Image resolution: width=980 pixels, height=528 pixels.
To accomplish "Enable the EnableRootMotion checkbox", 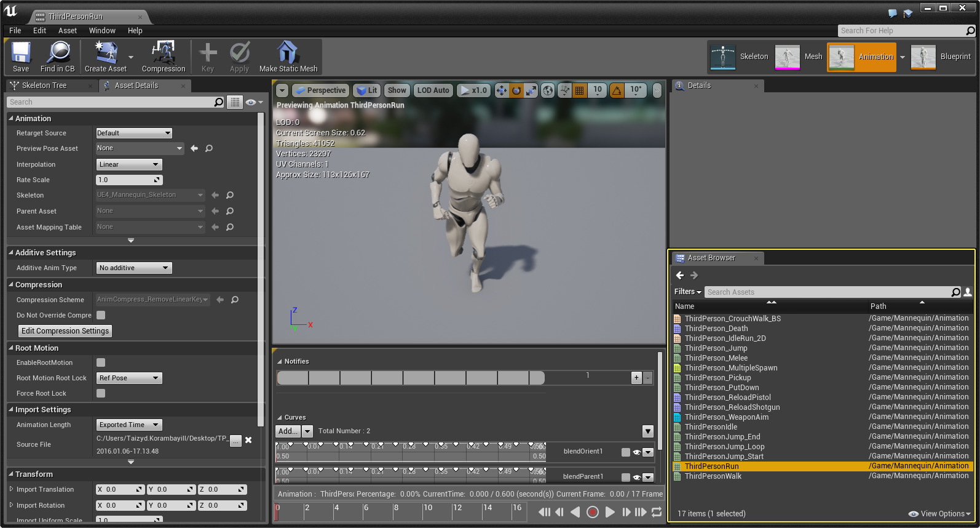I will click(101, 362).
